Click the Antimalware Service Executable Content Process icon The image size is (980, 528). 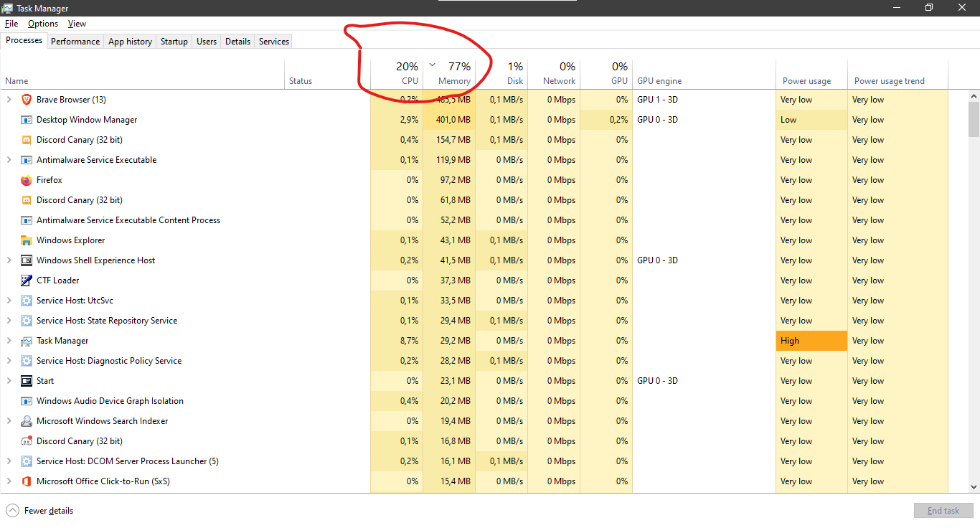point(27,220)
